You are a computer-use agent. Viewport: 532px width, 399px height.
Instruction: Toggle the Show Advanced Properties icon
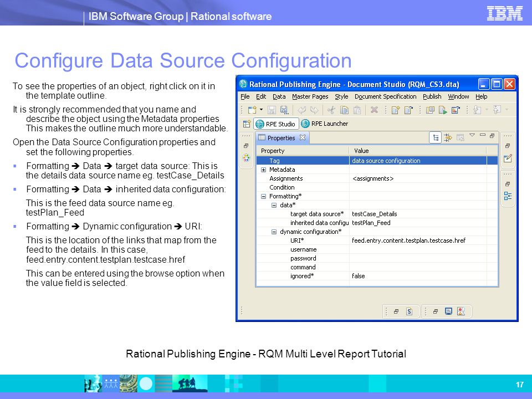[x=448, y=137]
